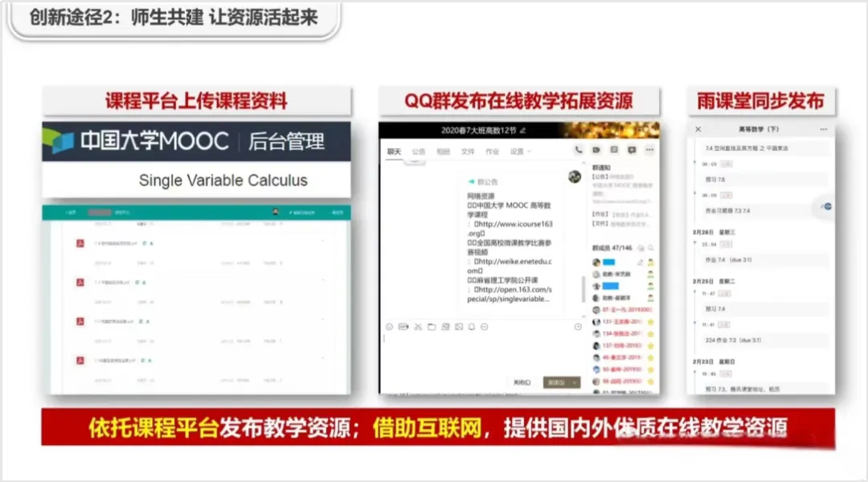Open the dropdown arrow on the 发送 button

[575, 382]
